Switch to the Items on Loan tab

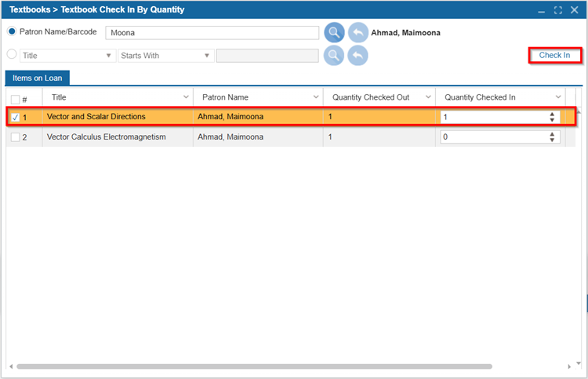(x=37, y=78)
